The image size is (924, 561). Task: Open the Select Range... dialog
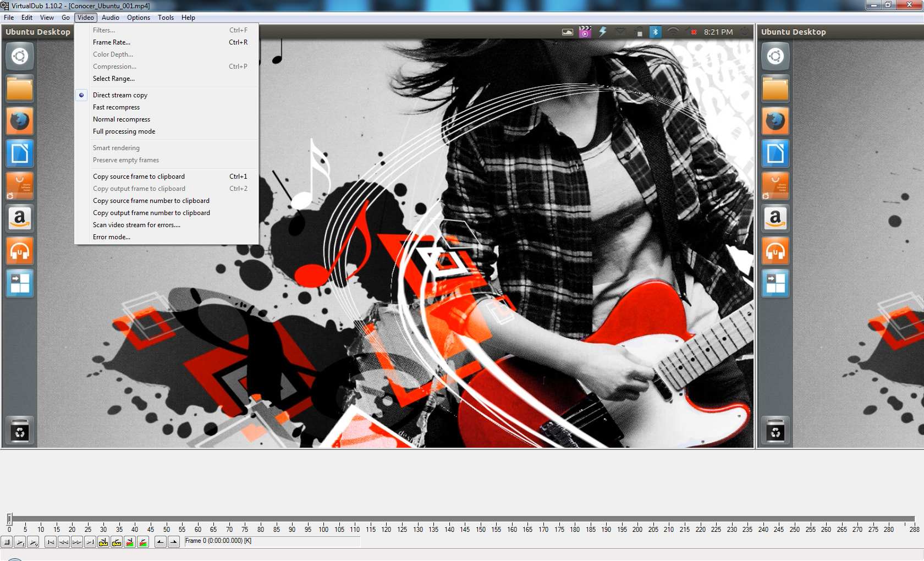point(167,79)
